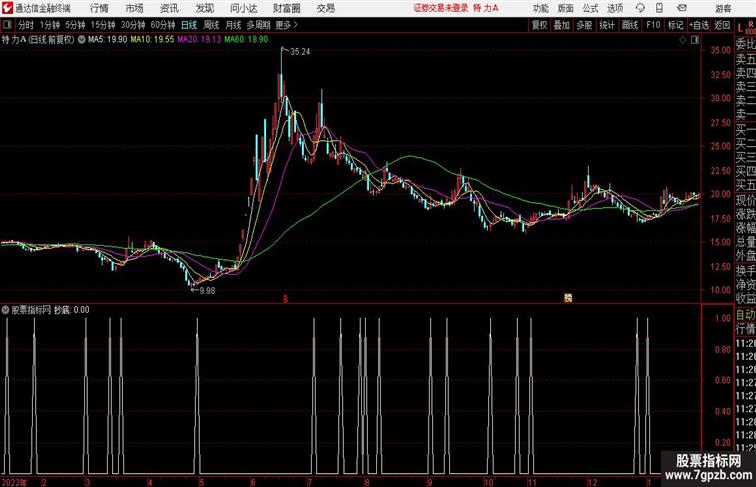Screen dimensions: 756x487
Task: Open the envelope message icon
Action: tap(682, 8)
